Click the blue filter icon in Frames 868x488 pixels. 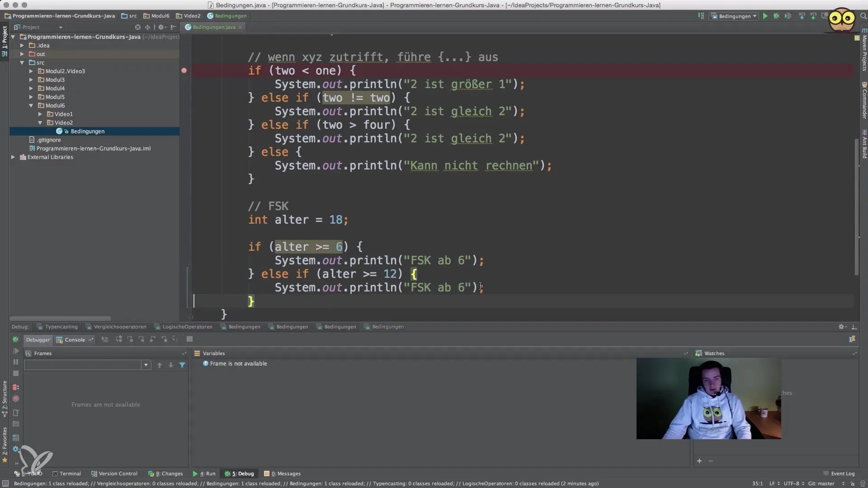(x=182, y=365)
